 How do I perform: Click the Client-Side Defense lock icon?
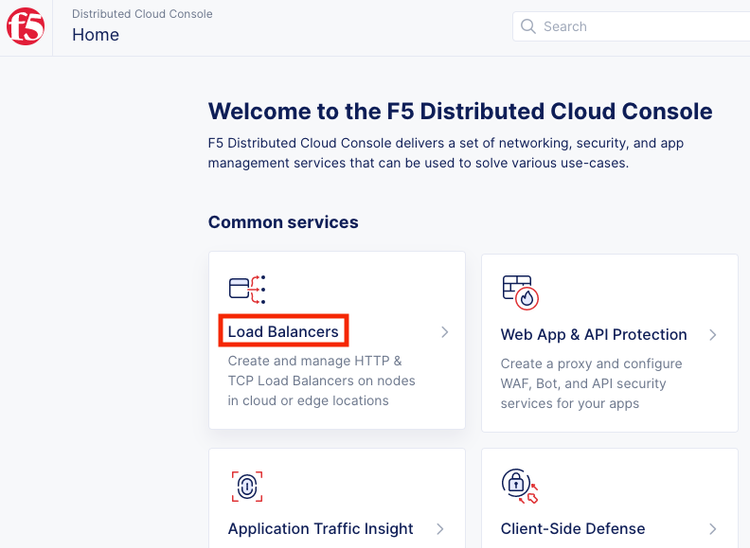point(520,486)
